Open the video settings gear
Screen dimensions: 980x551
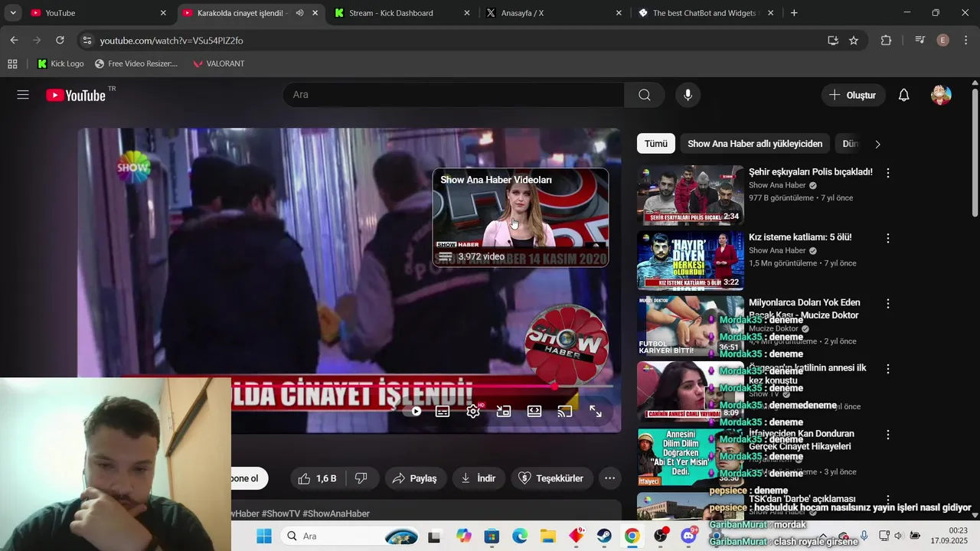[x=473, y=411]
